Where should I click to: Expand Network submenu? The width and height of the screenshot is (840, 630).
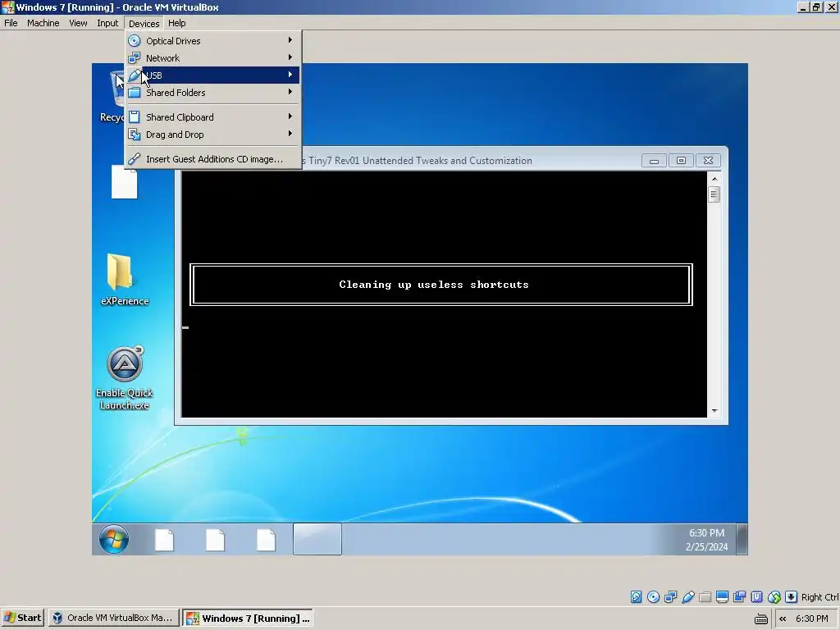coord(213,58)
